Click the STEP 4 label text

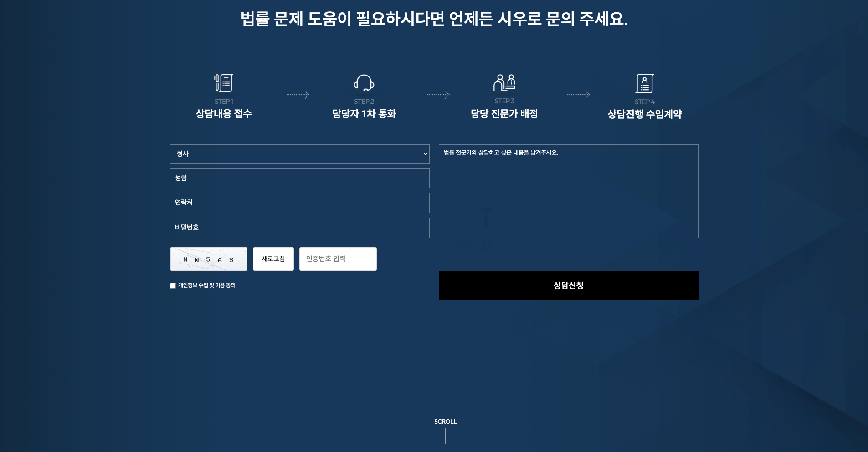(645, 102)
